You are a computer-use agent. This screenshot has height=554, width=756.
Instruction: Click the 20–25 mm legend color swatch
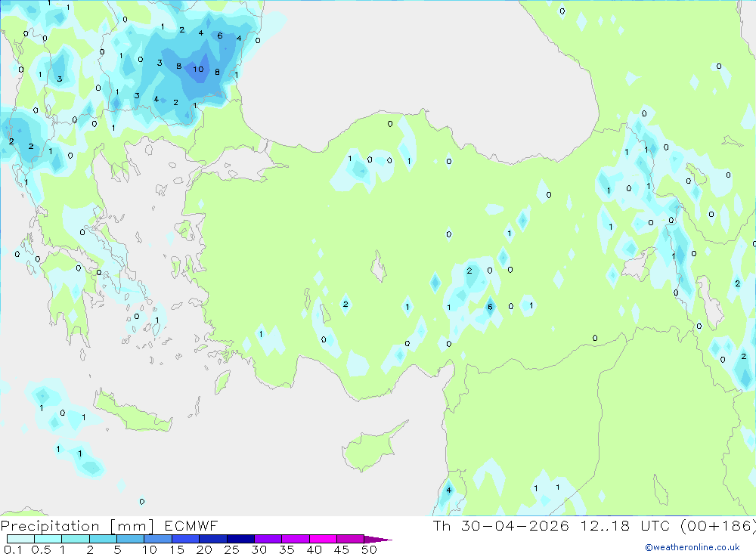[213, 539]
